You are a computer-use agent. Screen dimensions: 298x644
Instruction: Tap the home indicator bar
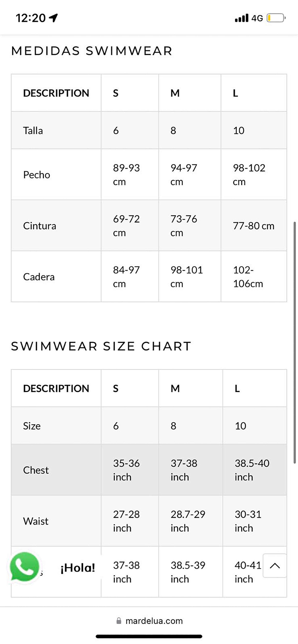point(149,636)
